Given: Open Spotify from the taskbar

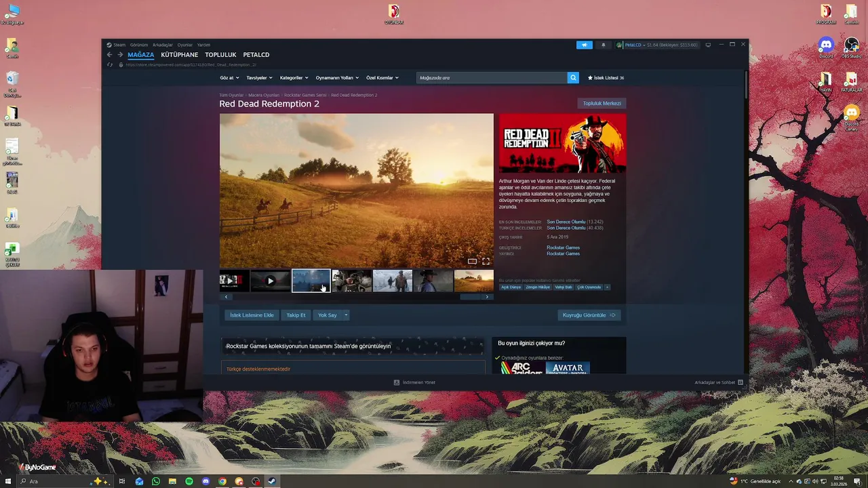Looking at the screenshot, I should coord(189,481).
